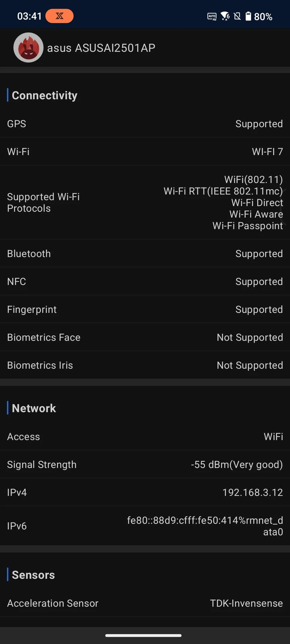The height and width of the screenshot is (644, 290).
Task: Tap the Wi-Fi row showing WI-FI 7
Action: tap(145, 152)
